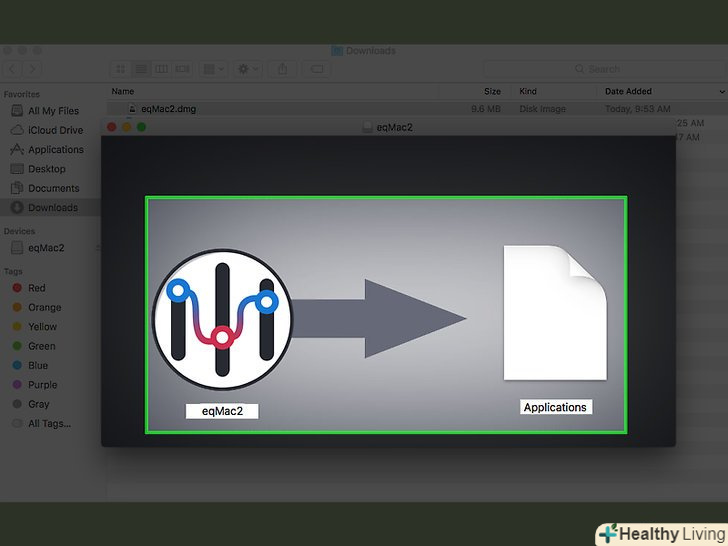Click the iCloud Drive cloud icon
Image resolution: width=728 pixels, height=546 pixels.
pos(17,130)
